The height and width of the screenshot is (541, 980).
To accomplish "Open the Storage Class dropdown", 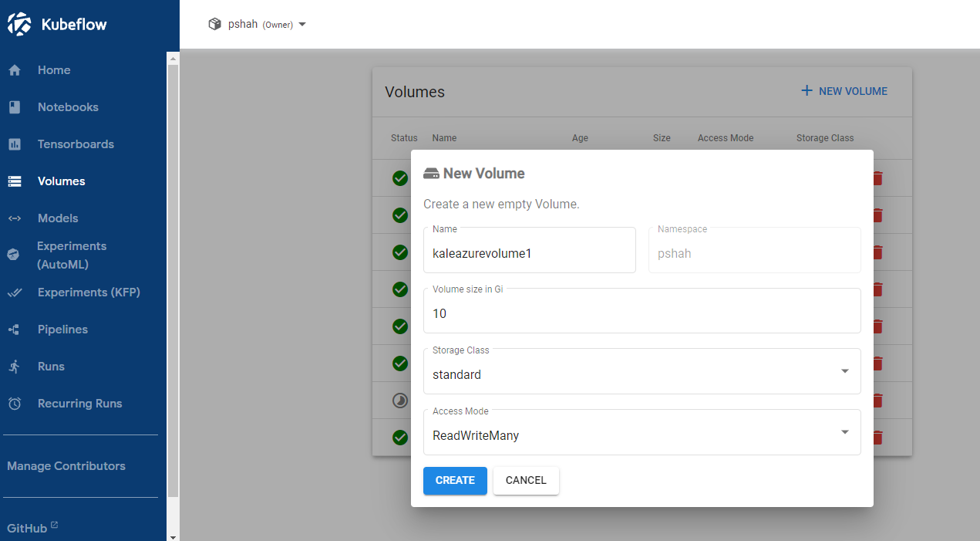I will 844,370.
